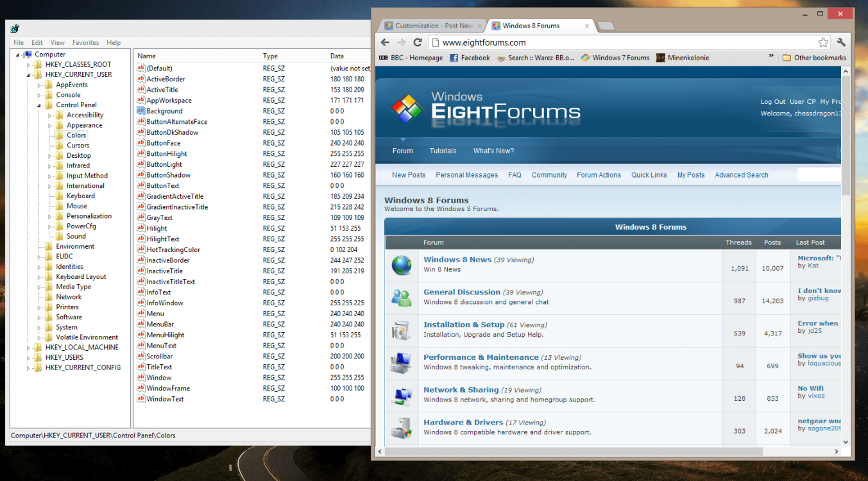Select the Cursors key in registry tree
Screen dimensions: 868x481
(78, 146)
